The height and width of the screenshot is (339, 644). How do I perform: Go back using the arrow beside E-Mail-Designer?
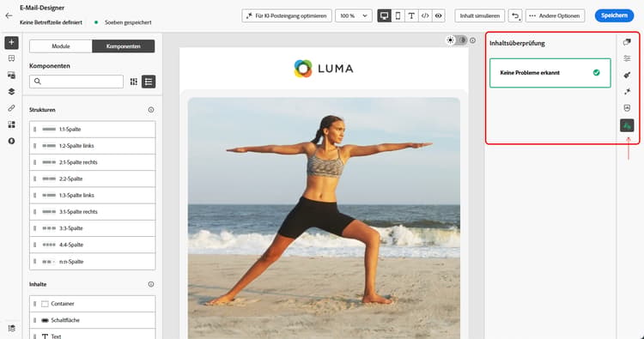[9, 15]
